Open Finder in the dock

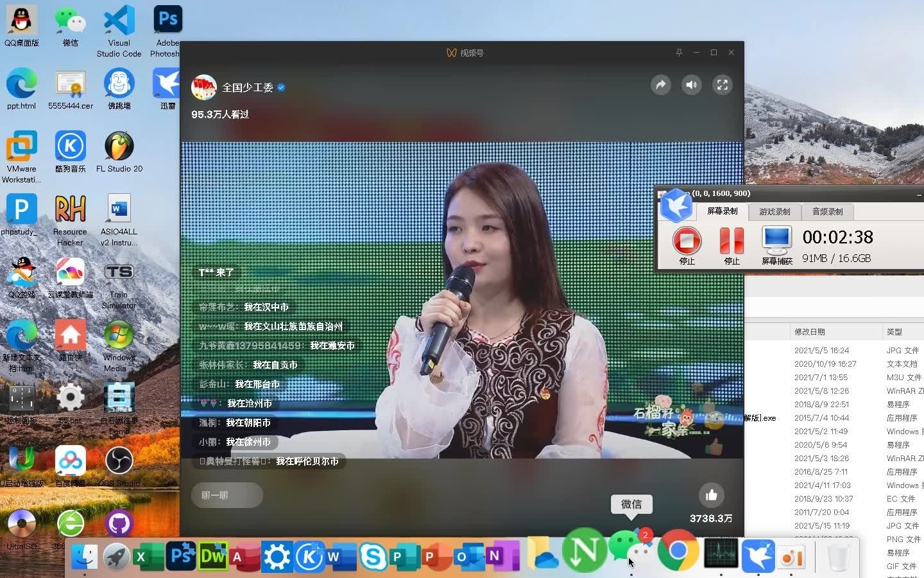[x=85, y=556]
